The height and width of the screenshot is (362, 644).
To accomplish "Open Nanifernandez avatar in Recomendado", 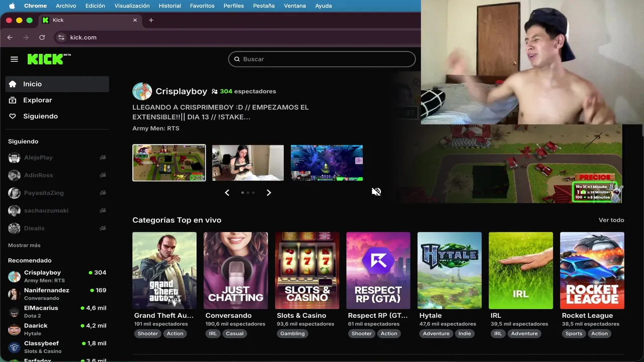I will [x=14, y=294].
